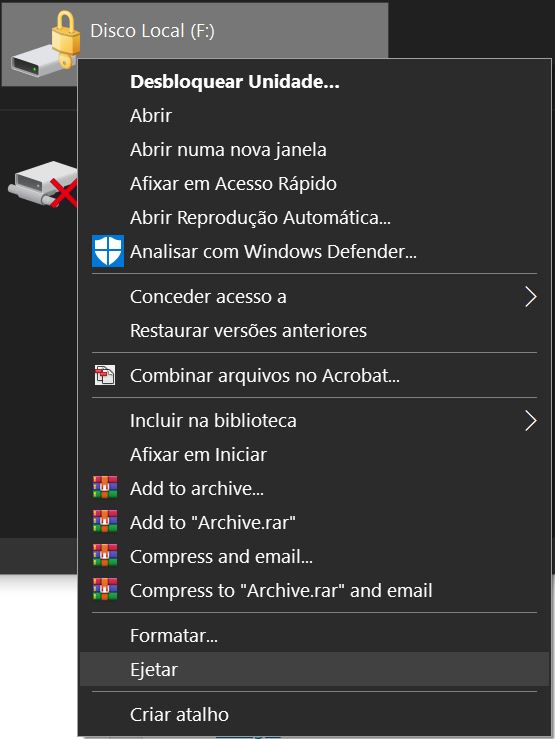Viewport: 555px width, 739px height.
Task: Click WinRAR icon next to Add to "Archive.rar"
Action: click(105, 521)
